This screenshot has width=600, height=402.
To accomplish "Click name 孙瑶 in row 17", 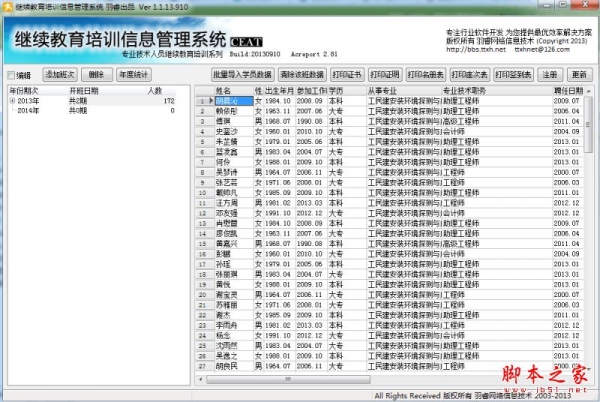I will tap(223, 264).
